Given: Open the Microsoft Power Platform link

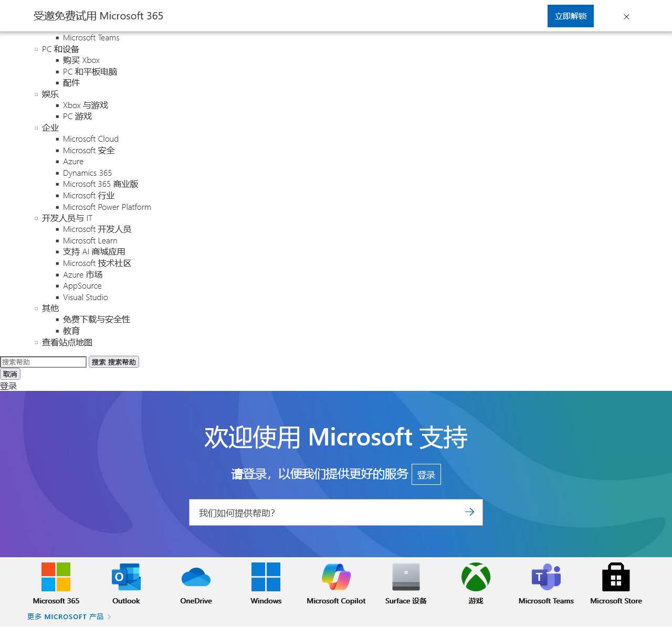Looking at the screenshot, I should pyautogui.click(x=107, y=207).
